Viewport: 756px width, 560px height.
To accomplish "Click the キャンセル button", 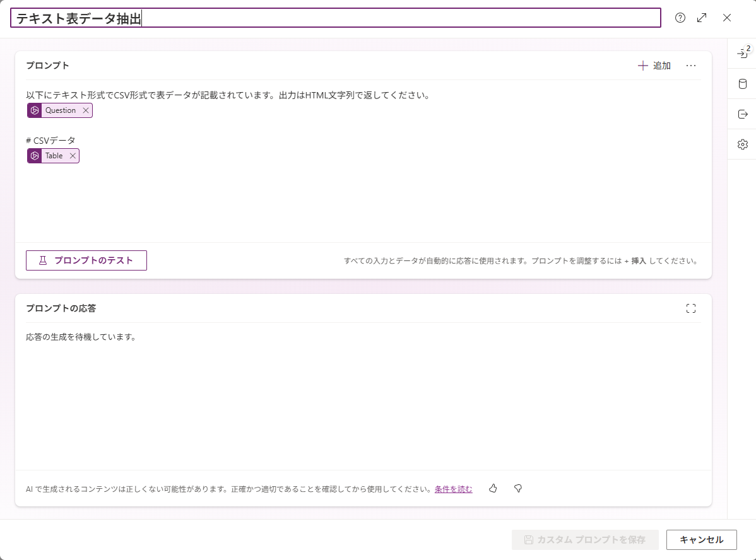I will (x=702, y=540).
